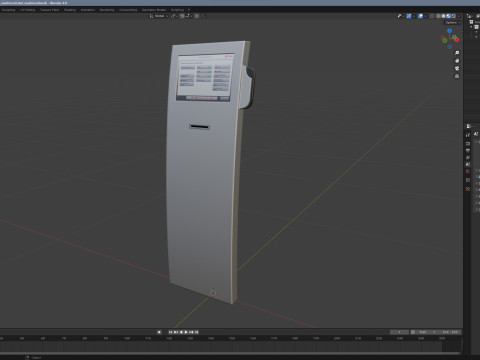Image resolution: width=480 pixels, height=360 pixels.
Task: Open the Tool properties tab
Action: tap(468, 135)
